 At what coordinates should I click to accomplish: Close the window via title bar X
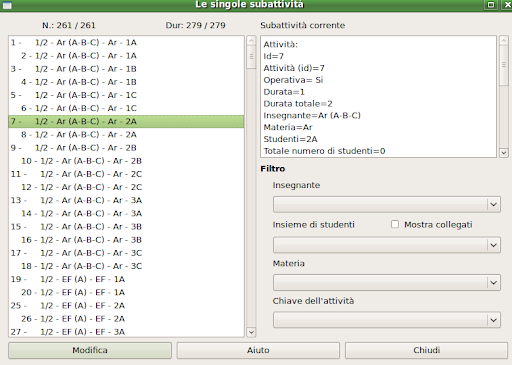[x=506, y=5]
